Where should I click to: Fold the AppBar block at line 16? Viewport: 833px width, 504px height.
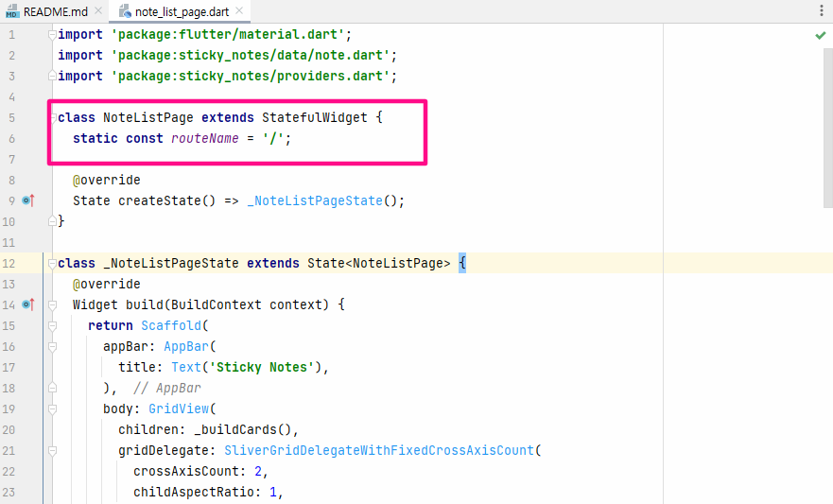coord(52,346)
